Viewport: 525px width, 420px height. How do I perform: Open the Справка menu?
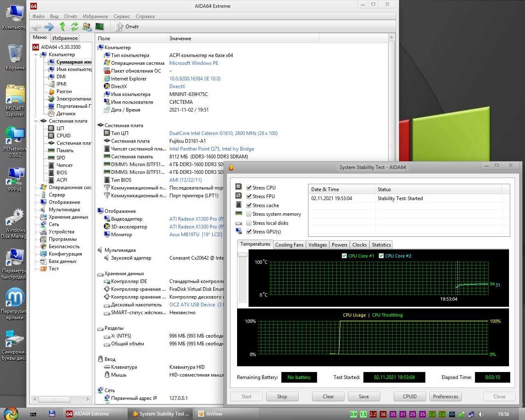145,16
